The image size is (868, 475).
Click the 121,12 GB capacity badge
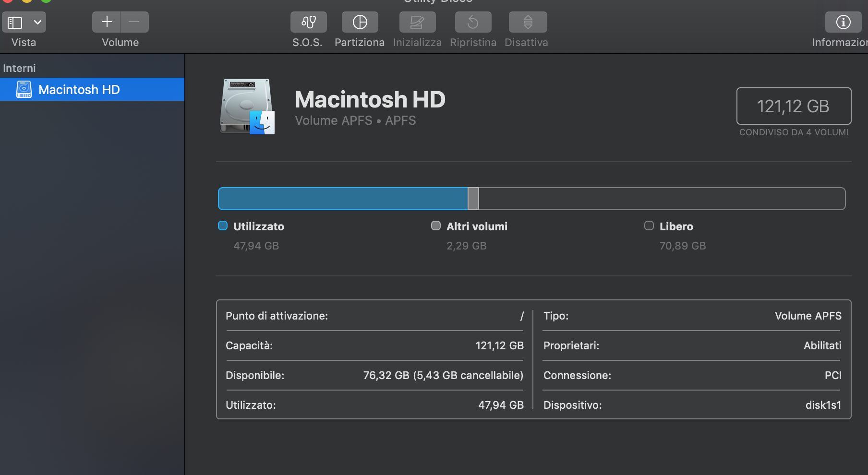793,106
